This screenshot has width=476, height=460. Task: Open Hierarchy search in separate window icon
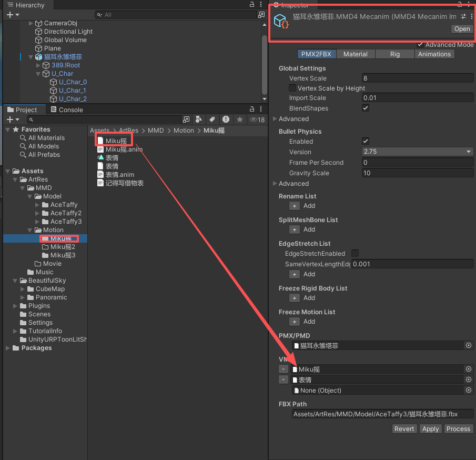261,15
